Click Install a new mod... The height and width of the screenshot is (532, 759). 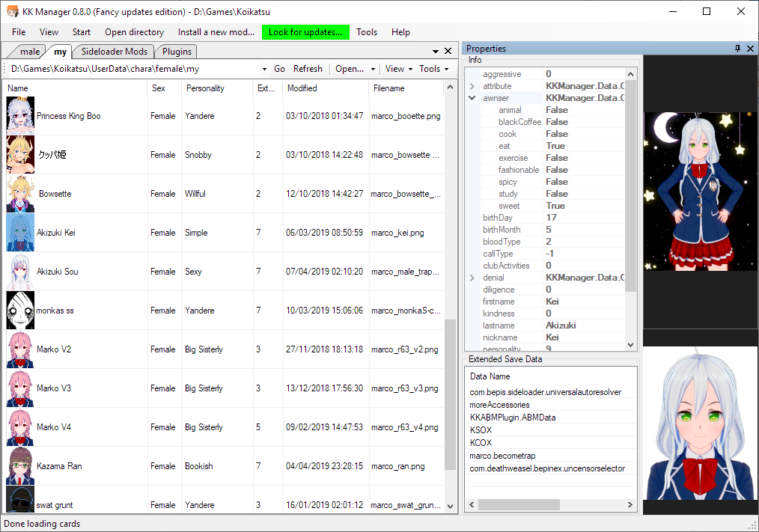[216, 32]
